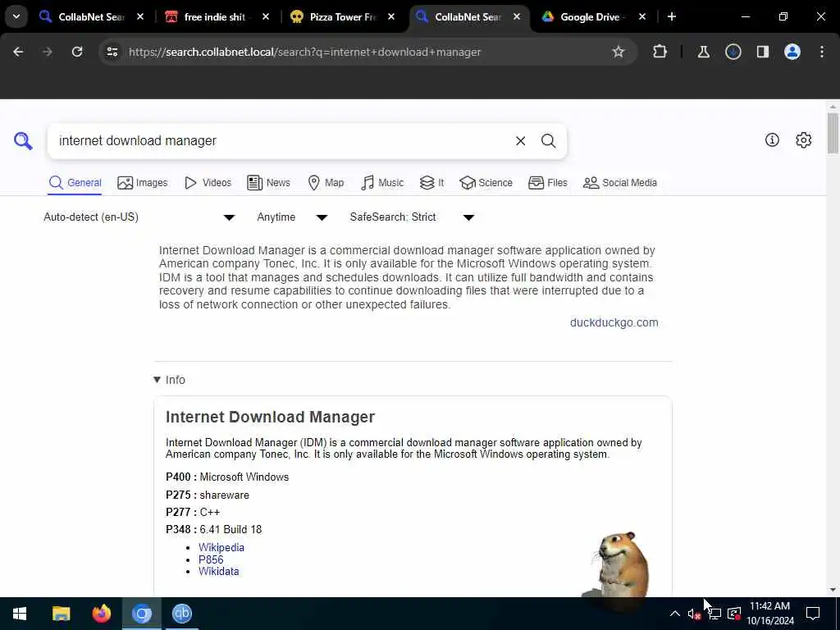Image resolution: width=840 pixels, height=630 pixels.
Task: Open the Extensions puzzle icon
Action: [x=660, y=52]
